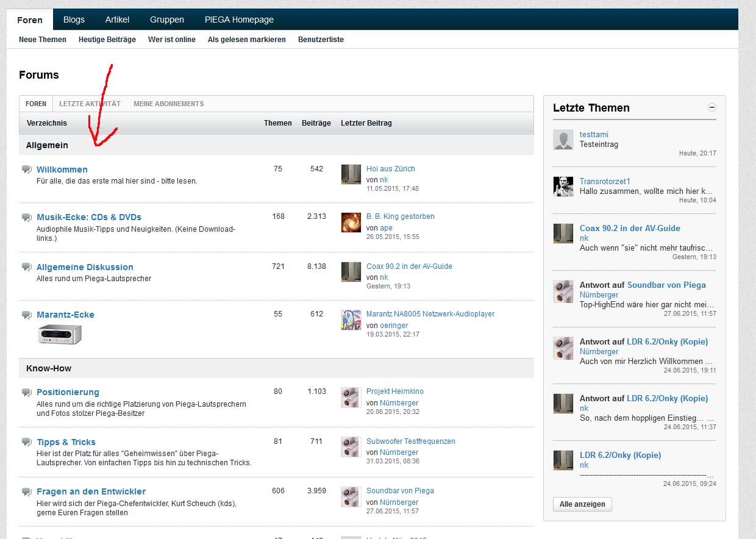Open the Subwoofer Testfrequenzen thread
Image resolution: width=756 pixels, height=539 pixels.
[x=410, y=441]
